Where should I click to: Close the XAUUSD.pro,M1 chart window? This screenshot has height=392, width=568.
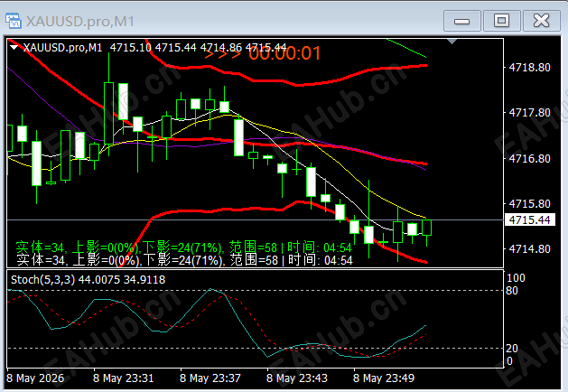coord(541,21)
